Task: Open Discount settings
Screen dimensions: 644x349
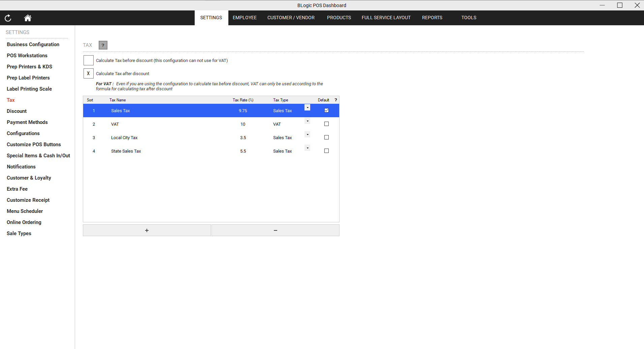Action: 17,111
